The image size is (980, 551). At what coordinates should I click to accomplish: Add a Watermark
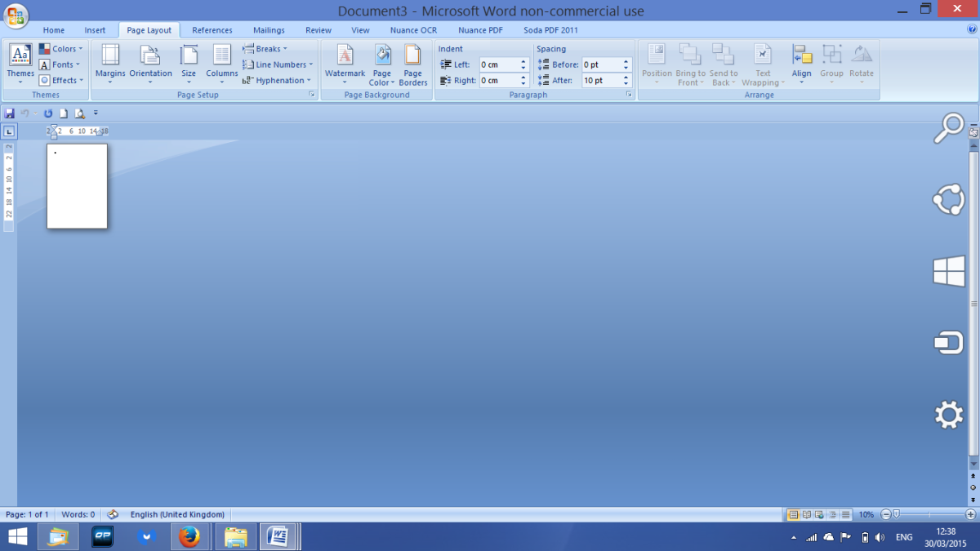click(x=345, y=64)
